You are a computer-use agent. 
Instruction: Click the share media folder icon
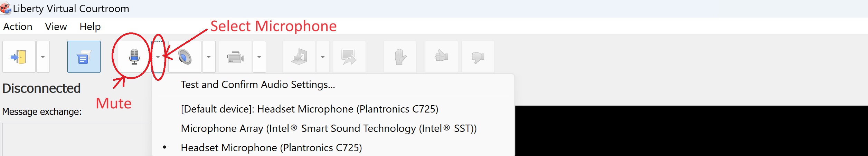click(x=299, y=57)
